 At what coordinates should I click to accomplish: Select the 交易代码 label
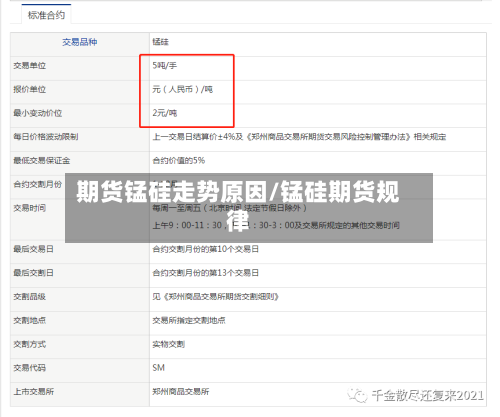[30, 368]
